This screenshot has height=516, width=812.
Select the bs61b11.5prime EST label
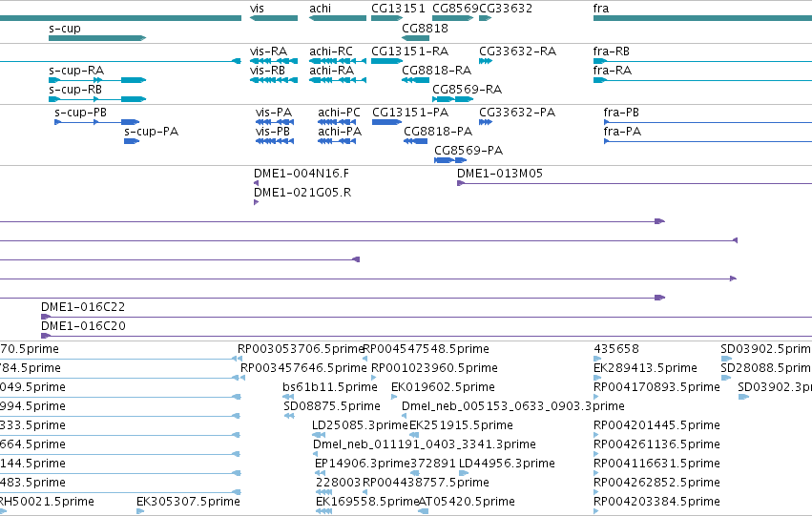point(330,387)
